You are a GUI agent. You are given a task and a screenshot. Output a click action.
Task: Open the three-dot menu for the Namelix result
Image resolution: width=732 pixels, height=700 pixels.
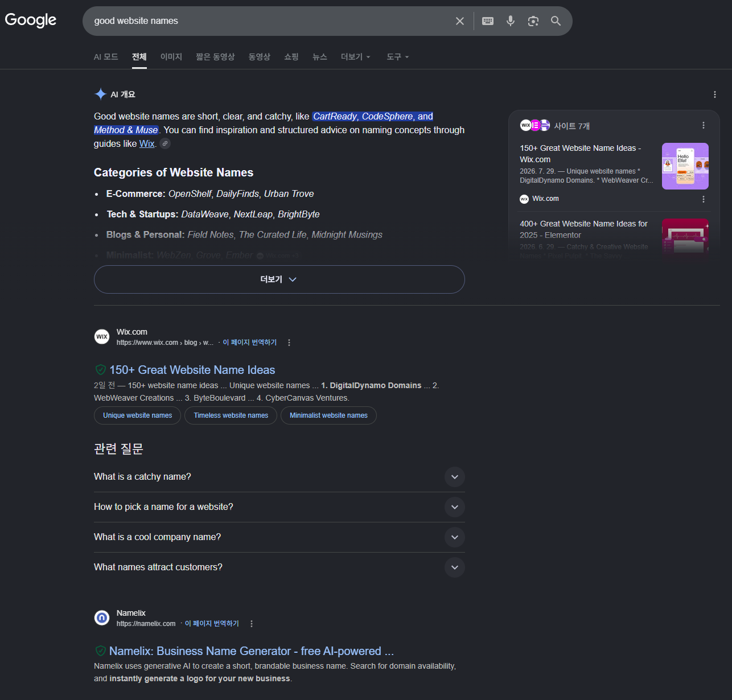[252, 624]
